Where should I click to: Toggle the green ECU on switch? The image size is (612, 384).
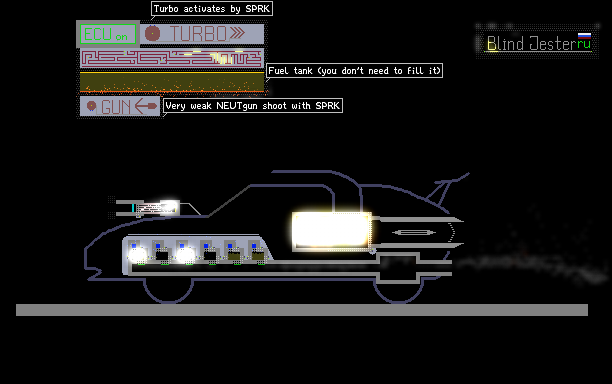pos(108,34)
